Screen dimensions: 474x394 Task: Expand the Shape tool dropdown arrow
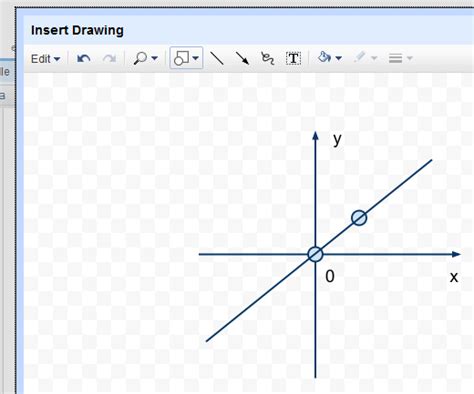click(196, 58)
